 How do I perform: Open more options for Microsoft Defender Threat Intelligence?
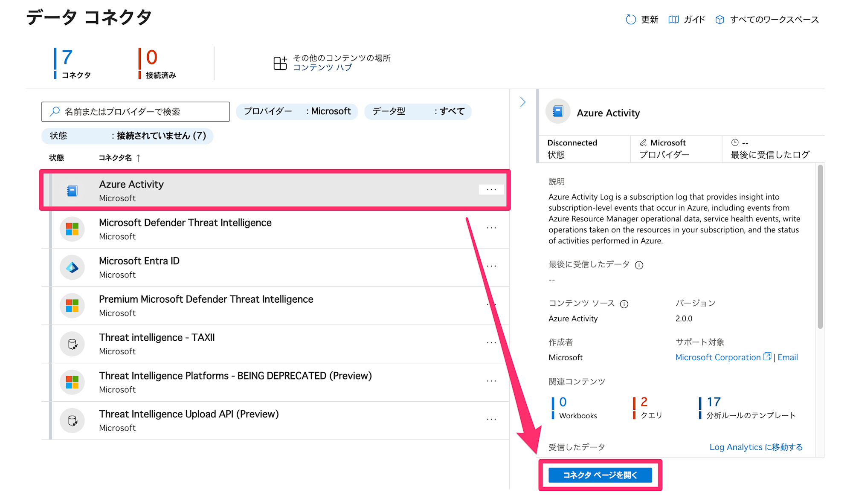pyautogui.click(x=491, y=228)
